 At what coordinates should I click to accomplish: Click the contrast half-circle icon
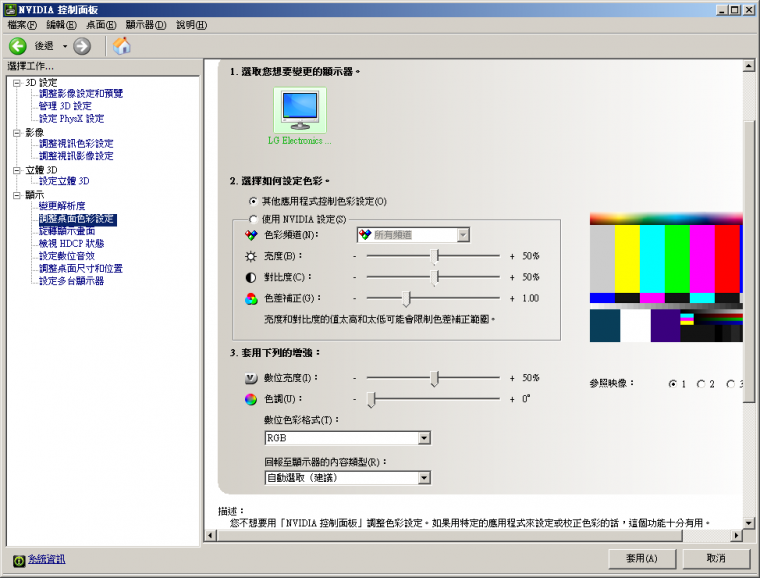tap(251, 277)
